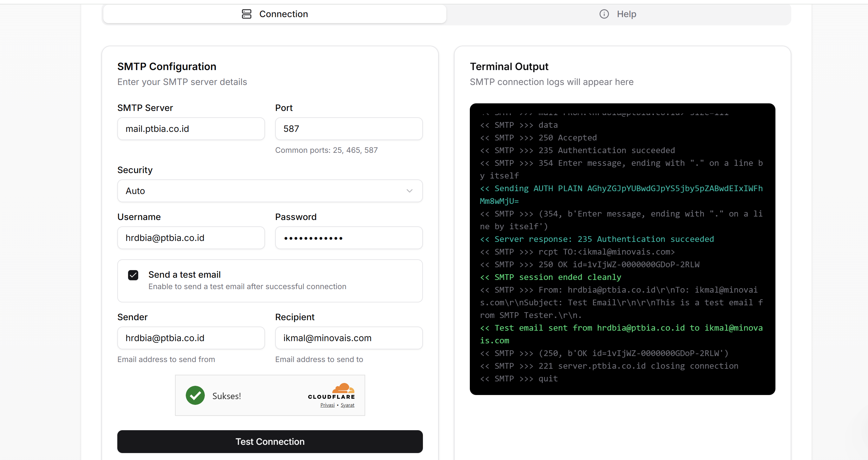
Task: Click the Sender email input field
Action: click(191, 338)
